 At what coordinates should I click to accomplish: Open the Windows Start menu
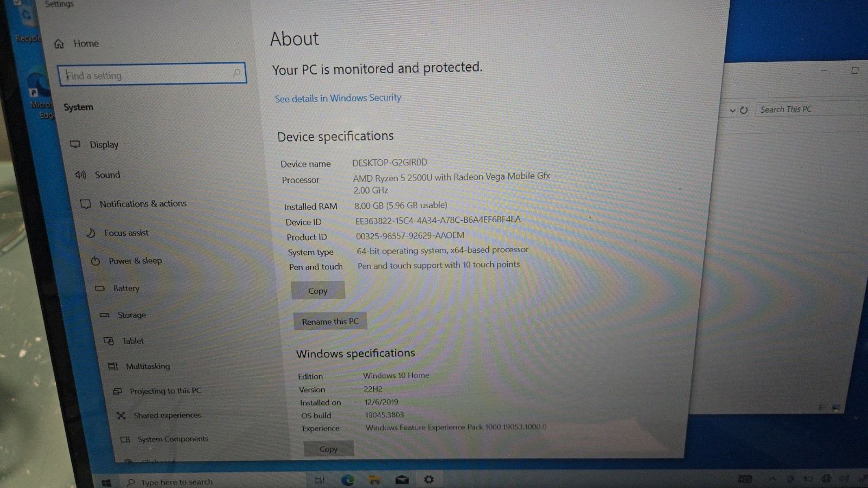[x=106, y=483]
